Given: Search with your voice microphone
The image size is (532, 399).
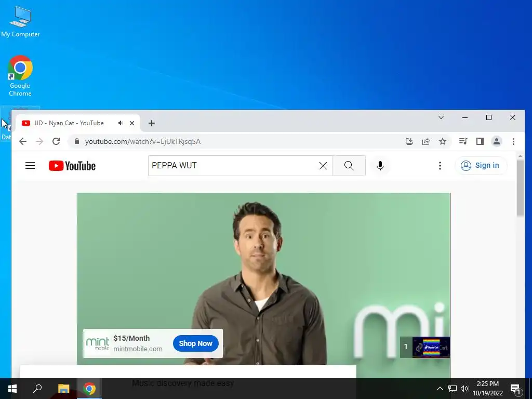Looking at the screenshot, I should click(x=380, y=166).
